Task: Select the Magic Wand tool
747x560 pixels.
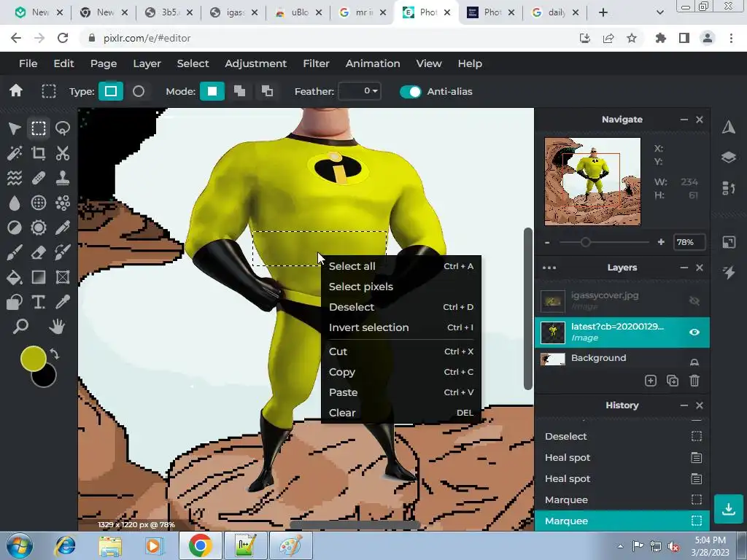Action: click(15, 153)
